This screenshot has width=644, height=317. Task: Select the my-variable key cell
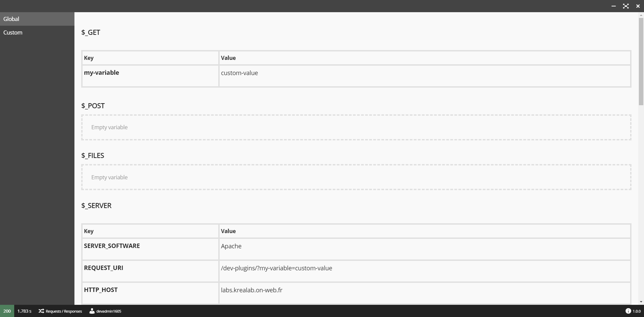(150, 76)
